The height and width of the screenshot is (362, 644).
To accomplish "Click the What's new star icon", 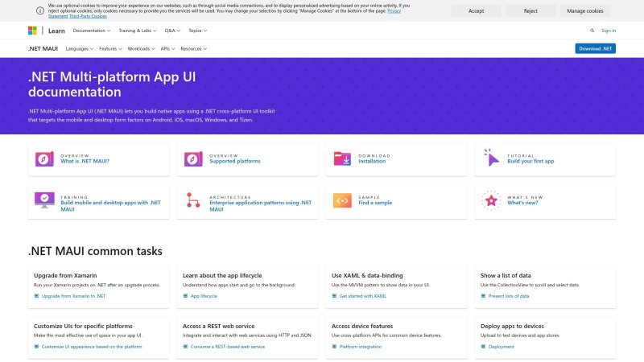I will tap(491, 200).
